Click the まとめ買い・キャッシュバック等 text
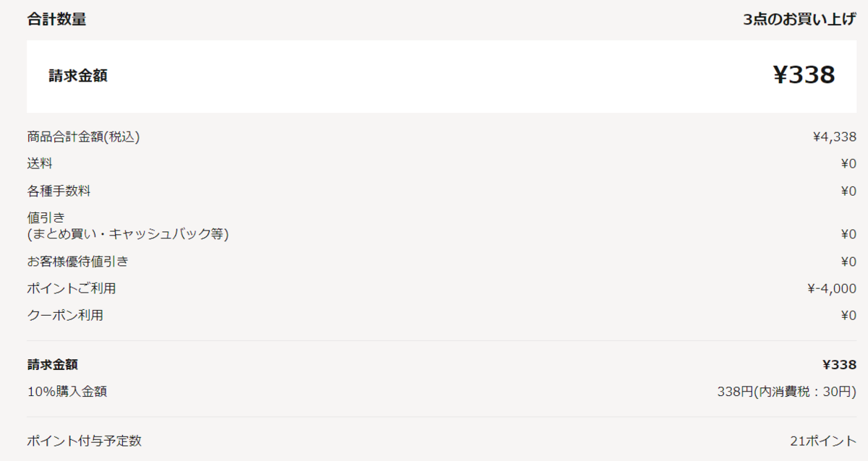The height and width of the screenshot is (461, 868). click(128, 234)
